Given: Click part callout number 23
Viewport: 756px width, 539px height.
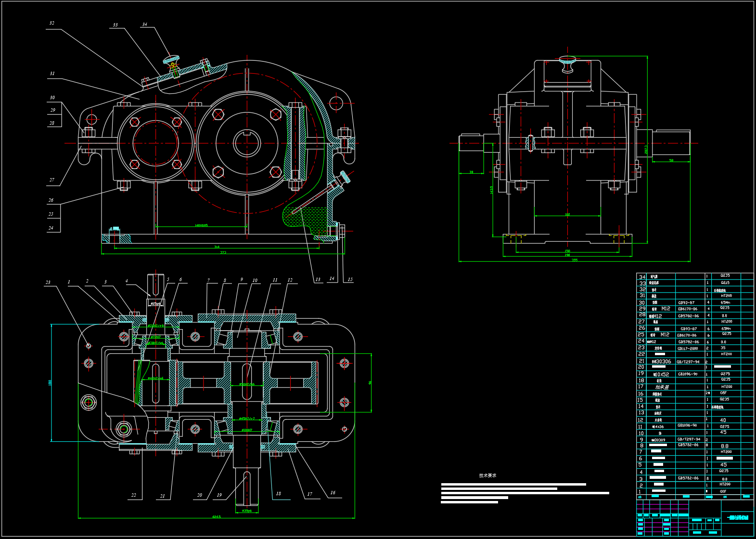Looking at the screenshot, I should click(x=48, y=282).
